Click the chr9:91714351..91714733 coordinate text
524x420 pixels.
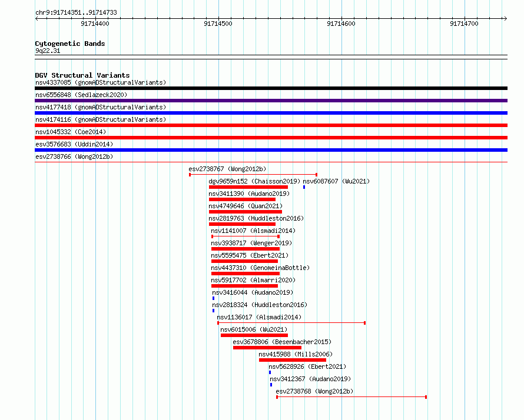pos(76,13)
